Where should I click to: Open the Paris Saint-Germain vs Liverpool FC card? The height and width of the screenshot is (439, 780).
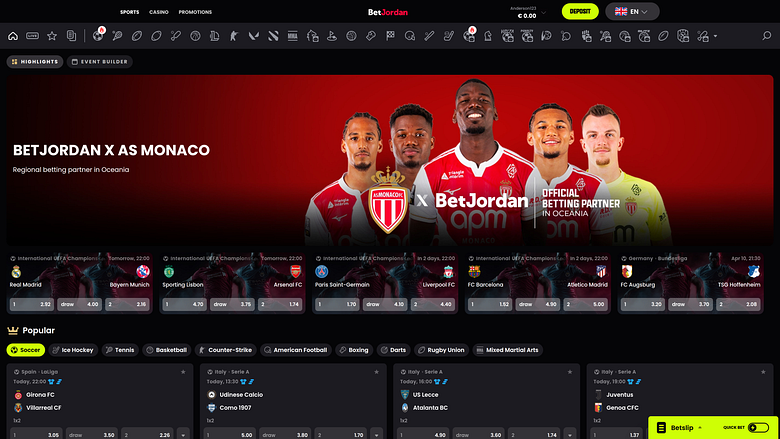(385, 283)
